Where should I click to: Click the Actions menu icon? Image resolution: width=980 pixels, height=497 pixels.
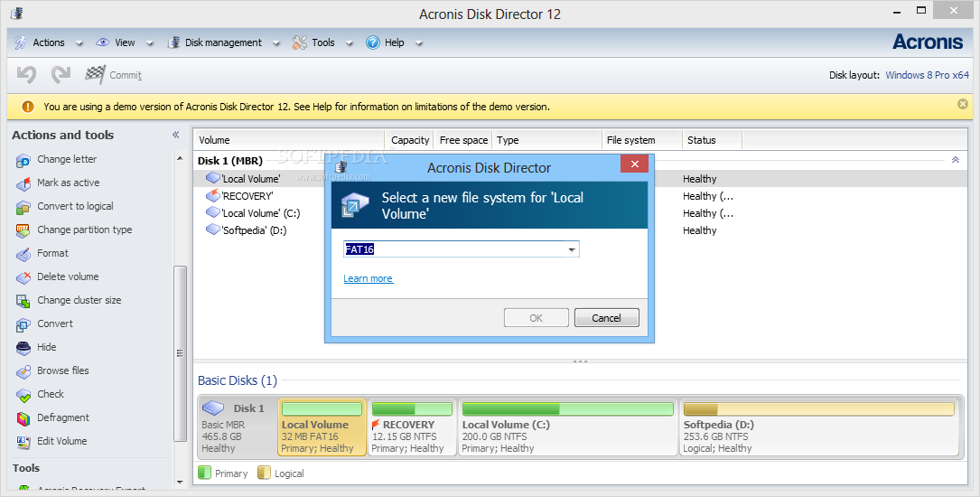pyautogui.click(x=21, y=42)
